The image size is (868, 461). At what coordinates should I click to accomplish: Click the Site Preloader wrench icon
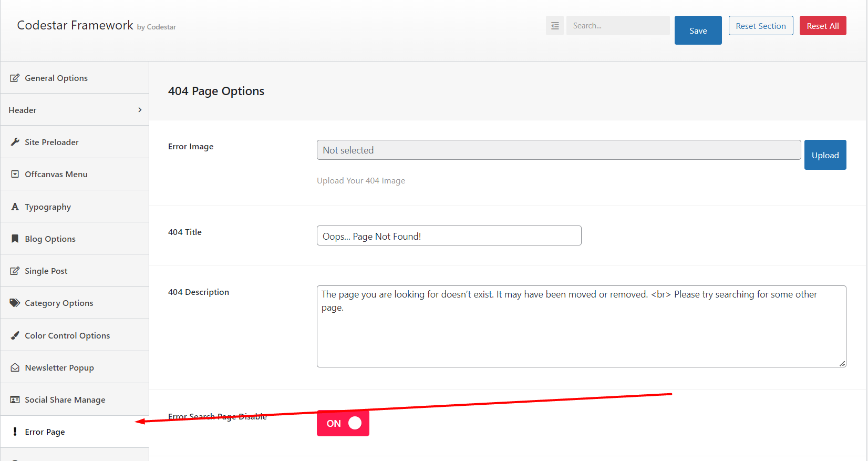(x=15, y=142)
